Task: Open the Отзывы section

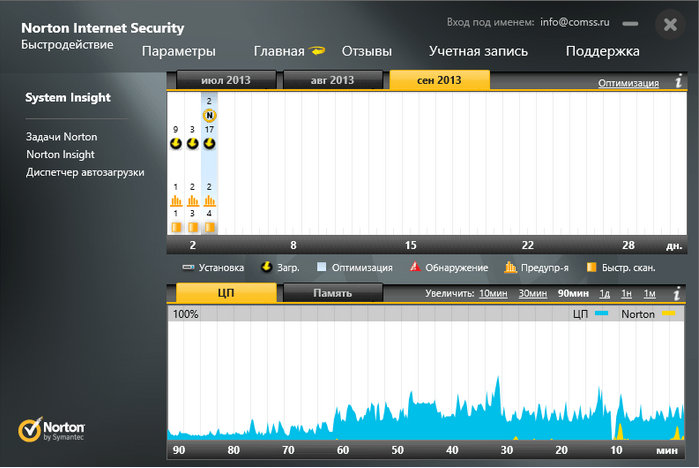Action: pyautogui.click(x=366, y=51)
